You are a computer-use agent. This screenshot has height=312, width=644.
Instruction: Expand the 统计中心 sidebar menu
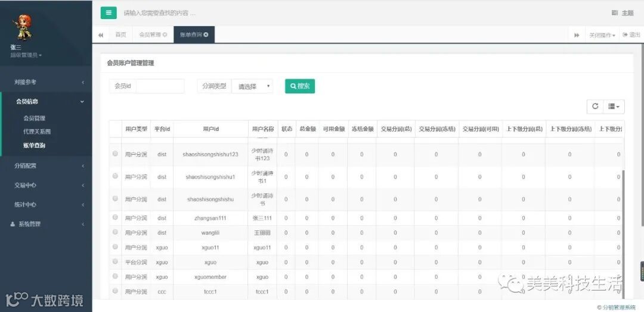pos(46,205)
